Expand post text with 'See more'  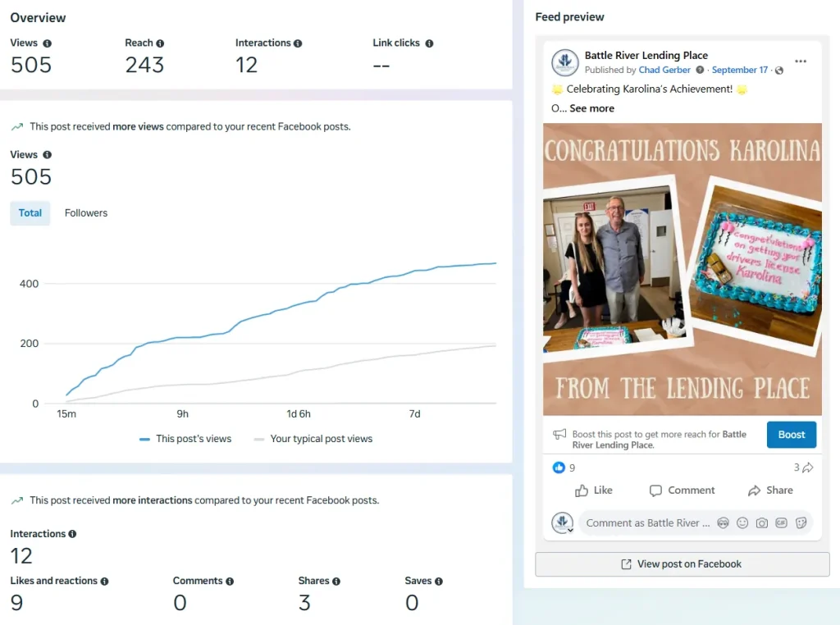[x=591, y=108]
